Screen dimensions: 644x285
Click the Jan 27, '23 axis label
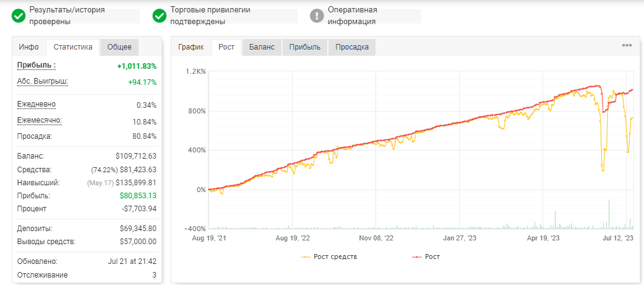point(460,238)
